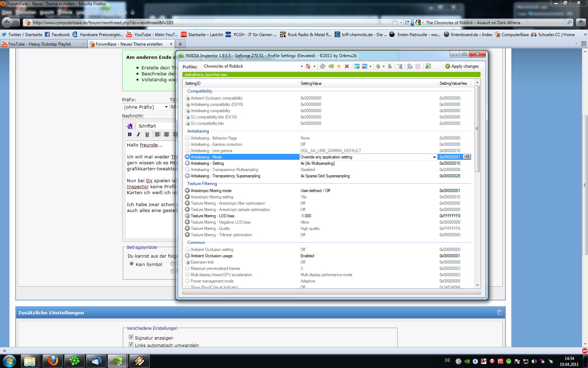The height and width of the screenshot is (368, 588).
Task: Bookmark this page with star icon
Action: (x=395, y=22)
